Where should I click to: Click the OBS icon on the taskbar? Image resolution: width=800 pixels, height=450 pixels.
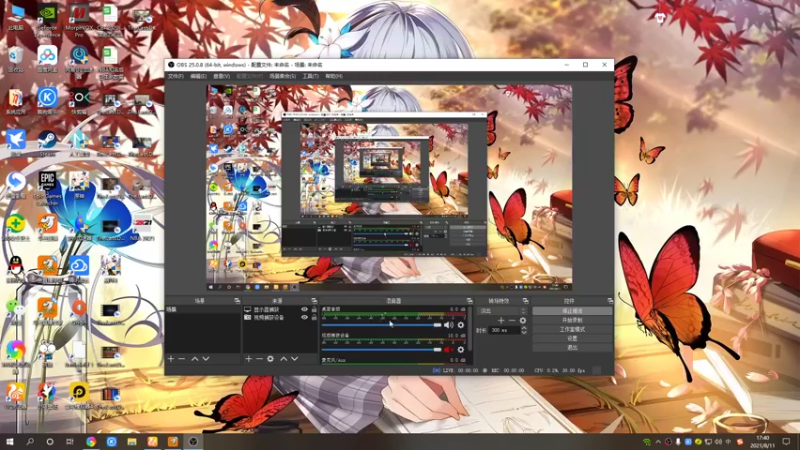click(193, 442)
